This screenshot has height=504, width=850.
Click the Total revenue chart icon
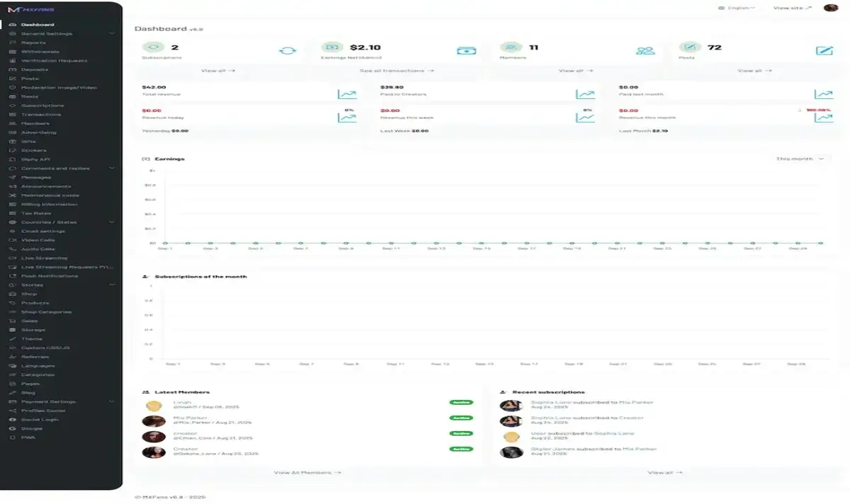(x=347, y=94)
